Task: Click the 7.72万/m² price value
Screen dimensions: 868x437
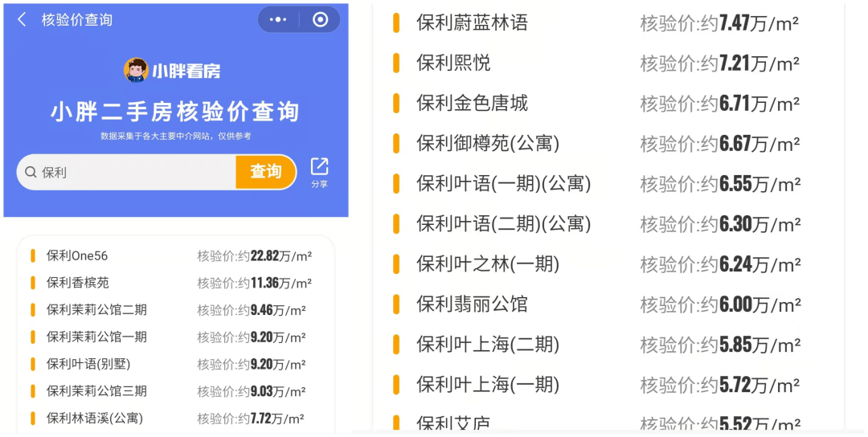Action: click(277, 419)
